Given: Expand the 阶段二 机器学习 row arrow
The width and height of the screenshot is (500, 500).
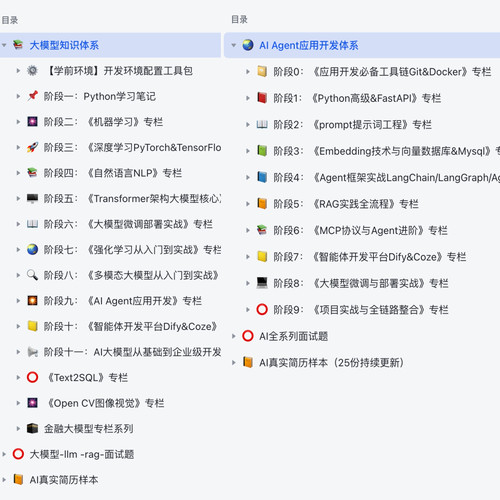Looking at the screenshot, I should (x=18, y=122).
